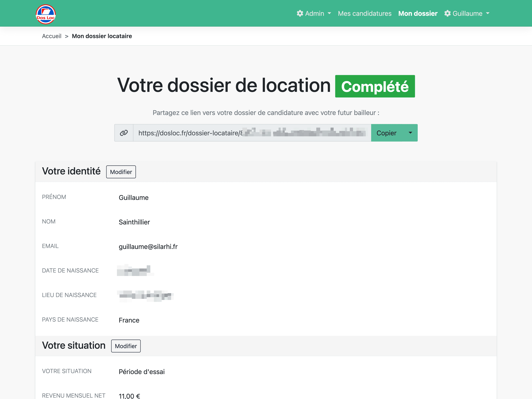
Task: Click the Mon dossier locataire breadcrumb
Action: click(102, 36)
